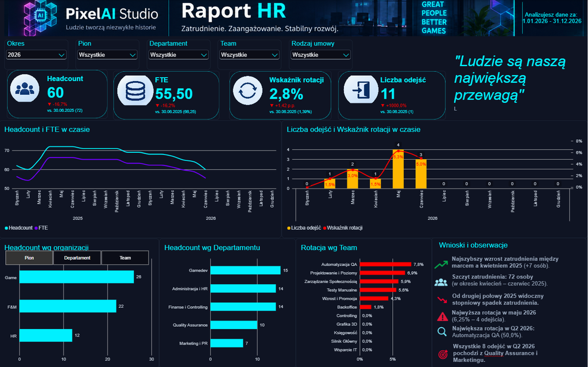Click the people icon beside Szczyt zatrudnienia
Image resolution: width=588 pixels, height=367 pixels.
click(441, 283)
